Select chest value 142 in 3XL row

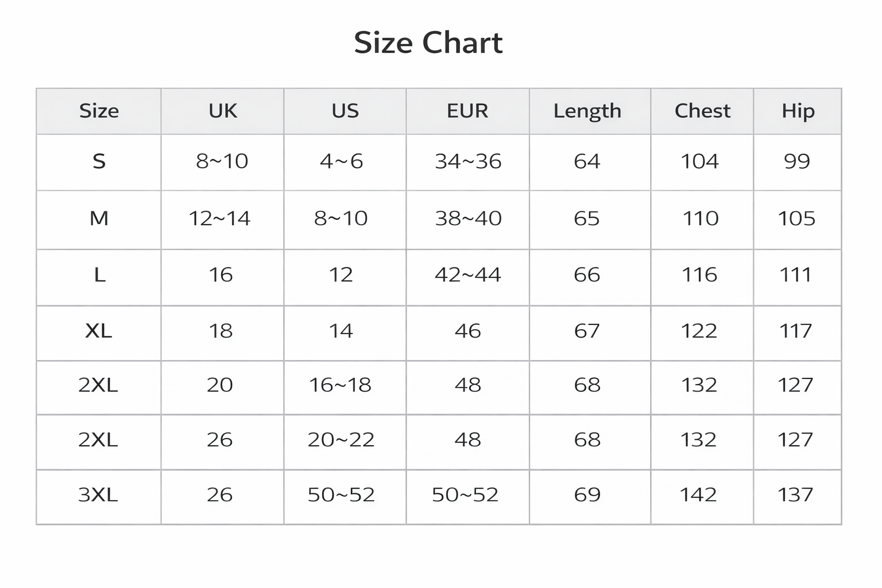pos(698,494)
